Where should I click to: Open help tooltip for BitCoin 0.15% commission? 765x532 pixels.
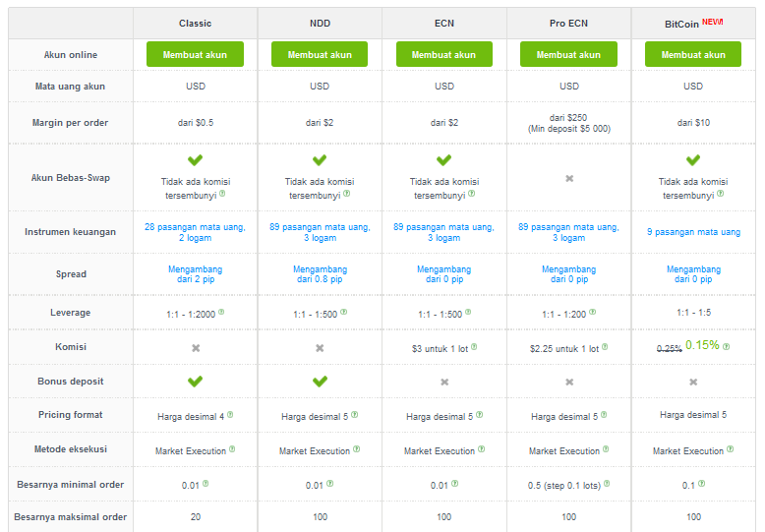pos(727,346)
